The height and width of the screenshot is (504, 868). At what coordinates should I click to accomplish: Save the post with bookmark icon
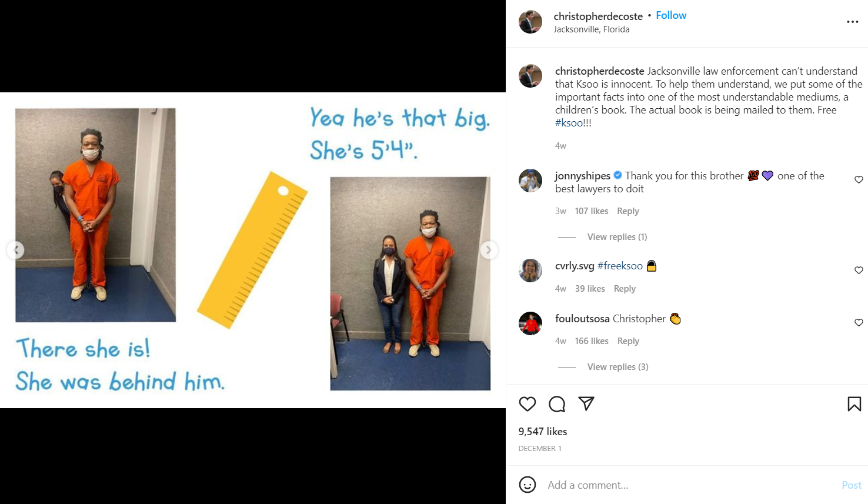854,404
